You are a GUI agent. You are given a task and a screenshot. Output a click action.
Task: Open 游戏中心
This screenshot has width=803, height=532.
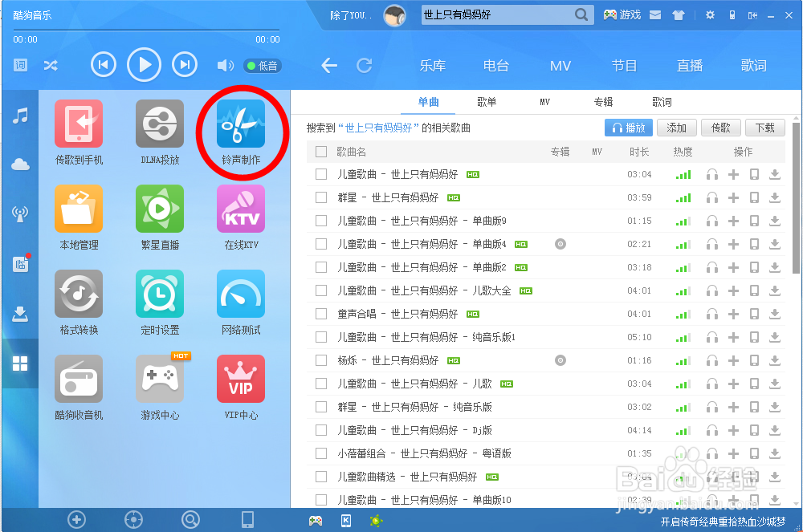coord(160,388)
